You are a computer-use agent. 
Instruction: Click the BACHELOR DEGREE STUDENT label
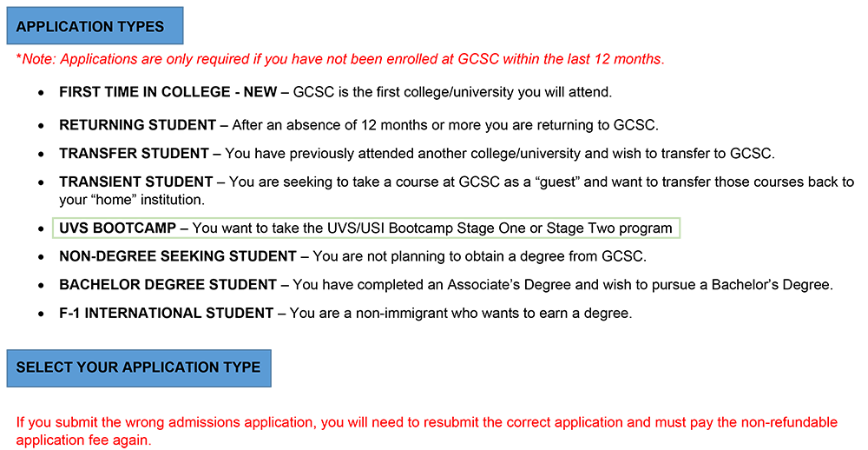168,285
